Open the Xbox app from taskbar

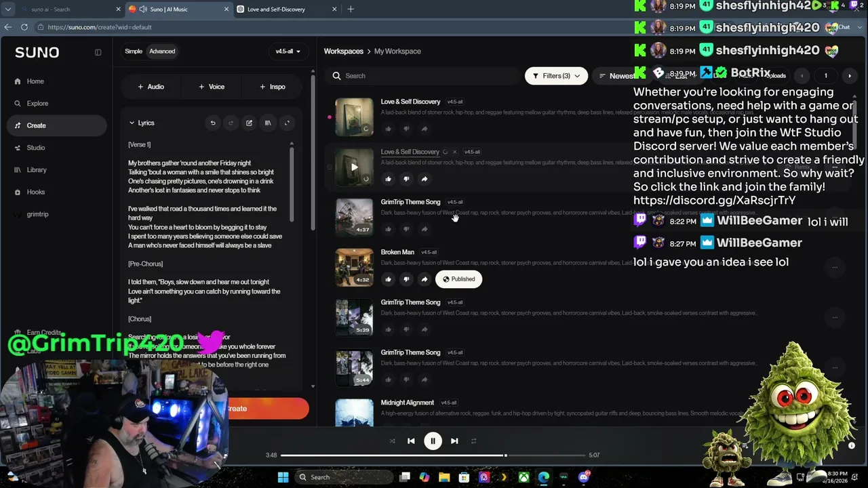(524, 477)
